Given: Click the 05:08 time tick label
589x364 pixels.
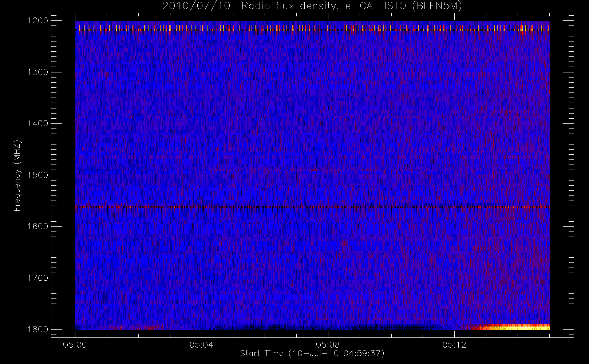Looking at the screenshot, I should coord(328,345).
